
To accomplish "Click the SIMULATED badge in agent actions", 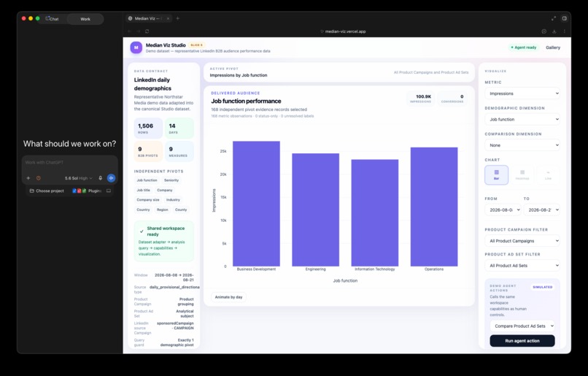I will (x=542, y=287).
